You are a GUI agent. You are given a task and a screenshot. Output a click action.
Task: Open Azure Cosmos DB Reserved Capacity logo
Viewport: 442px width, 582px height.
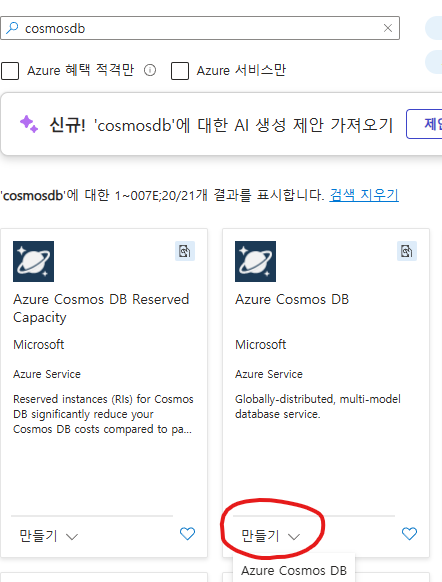(x=33, y=261)
